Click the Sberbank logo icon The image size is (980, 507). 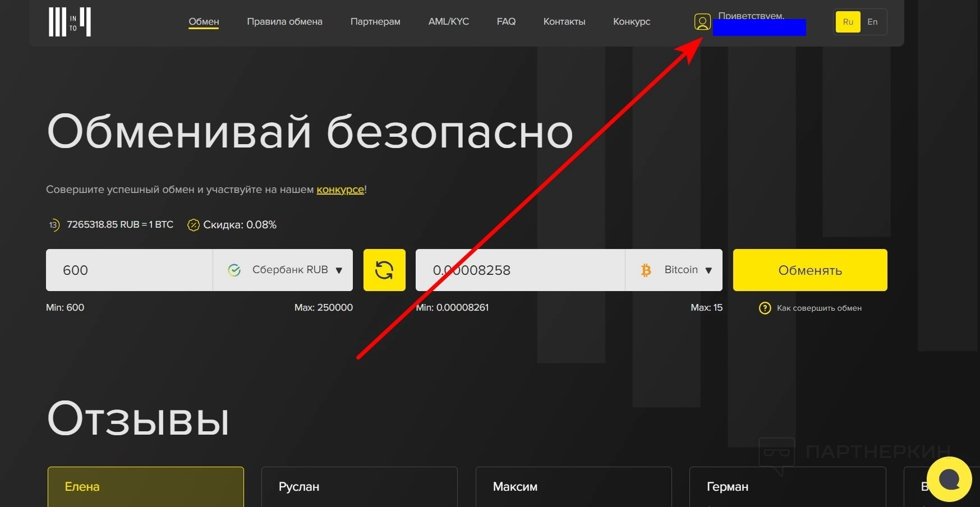[234, 270]
